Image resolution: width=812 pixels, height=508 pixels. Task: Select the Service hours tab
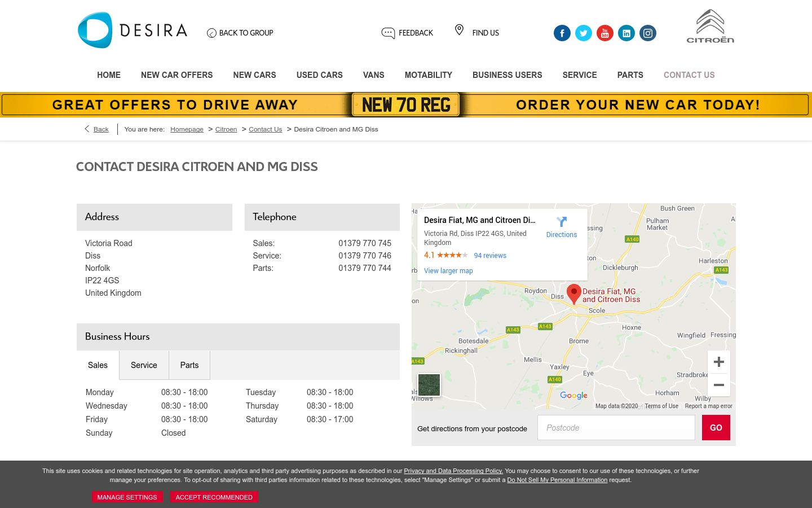coord(144,365)
